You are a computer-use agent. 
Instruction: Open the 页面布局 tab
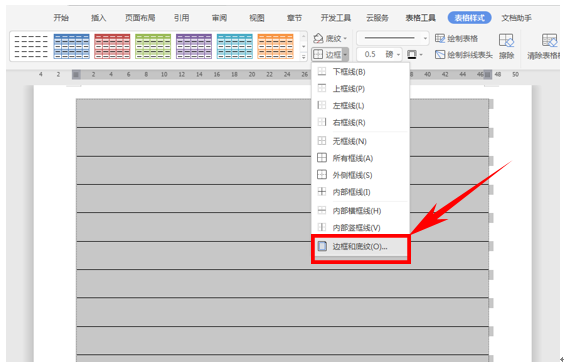(x=140, y=18)
